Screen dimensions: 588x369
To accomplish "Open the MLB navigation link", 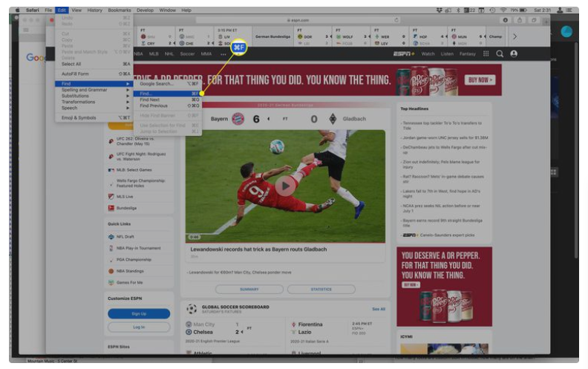I will [154, 54].
